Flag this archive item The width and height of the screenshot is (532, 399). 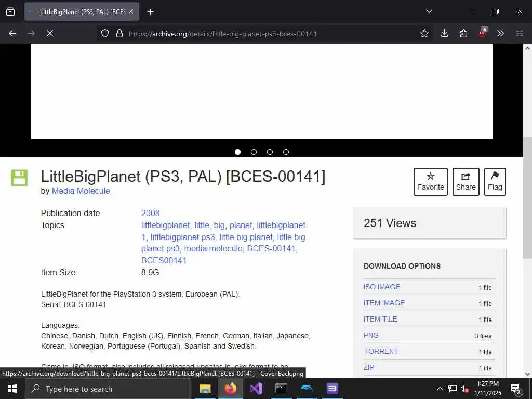[x=495, y=181]
